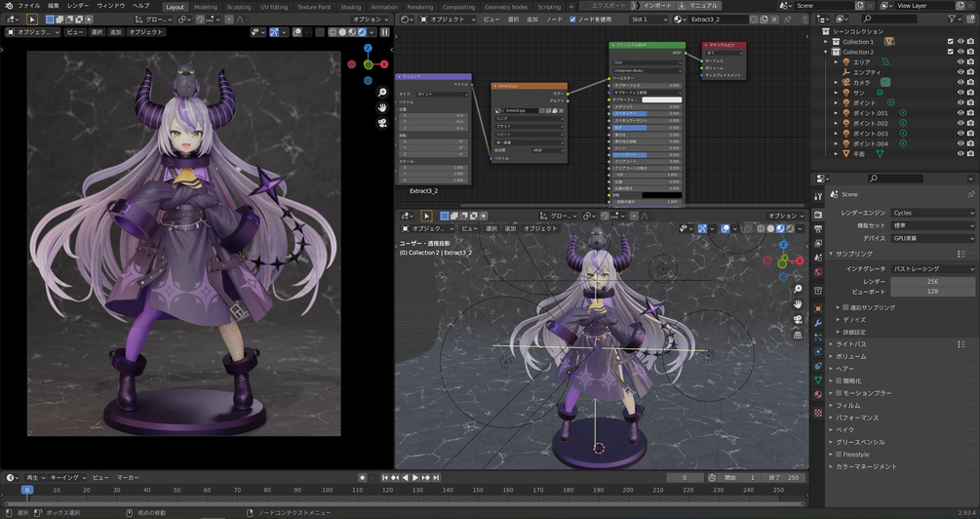Click the white サブサーフェス color swatch in Principled node
Screen dimensions: 980x519
[x=662, y=100]
